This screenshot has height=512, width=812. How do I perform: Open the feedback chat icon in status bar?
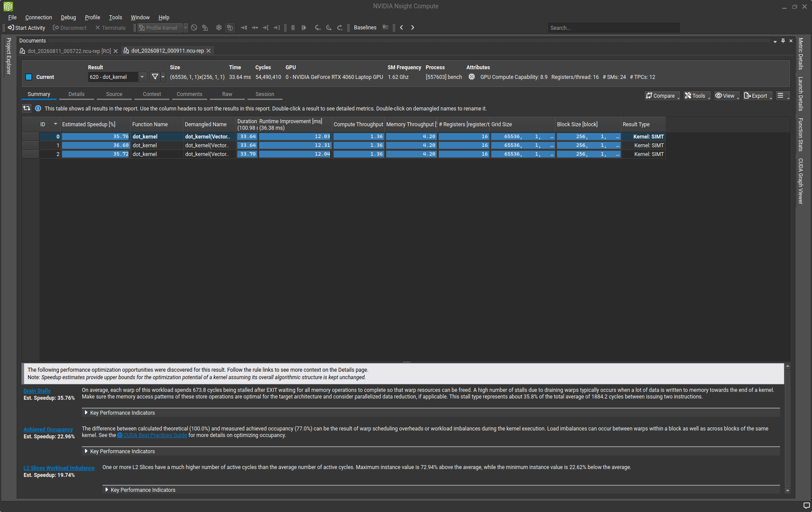pyautogui.click(x=807, y=505)
